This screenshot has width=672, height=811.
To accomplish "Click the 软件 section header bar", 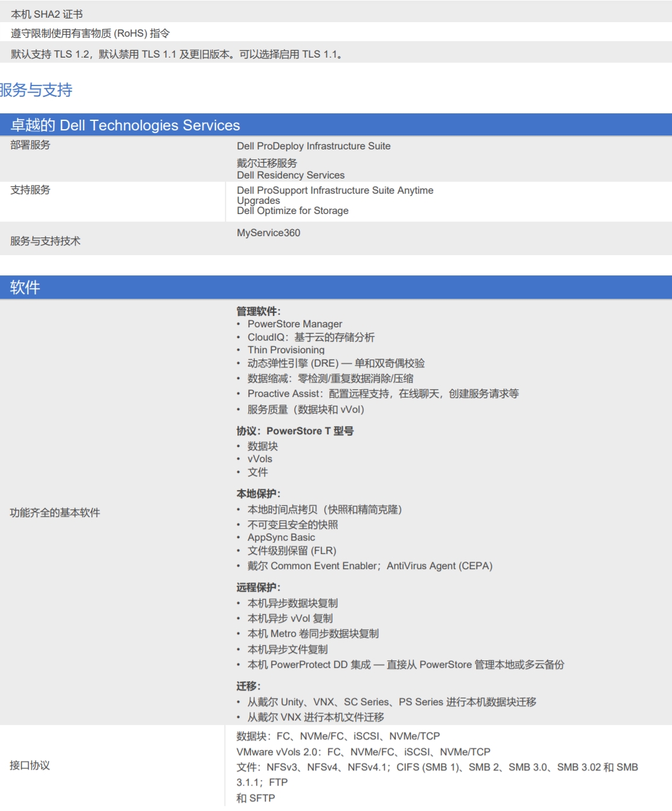I will pyautogui.click(x=25, y=287).
